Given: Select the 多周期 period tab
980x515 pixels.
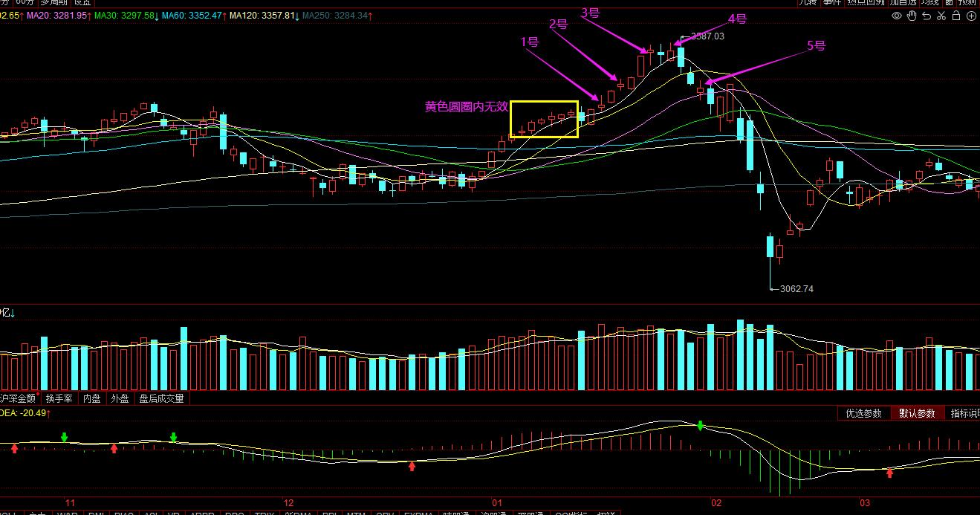Looking at the screenshot, I should point(53,3).
